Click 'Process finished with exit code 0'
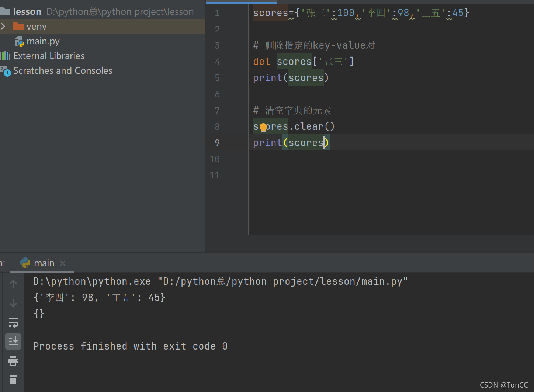This screenshot has width=534, height=392. [x=131, y=346]
